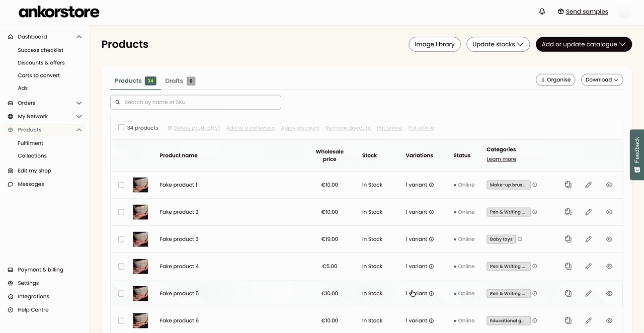Viewport: 644px width, 333px height.
Task: Preview Fake product 3 with eye icon
Action: (x=609, y=239)
